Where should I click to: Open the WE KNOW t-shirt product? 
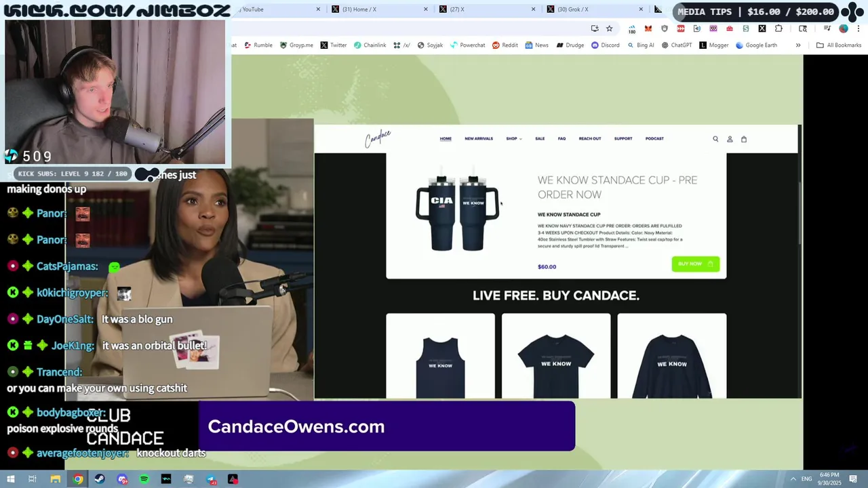pos(556,356)
